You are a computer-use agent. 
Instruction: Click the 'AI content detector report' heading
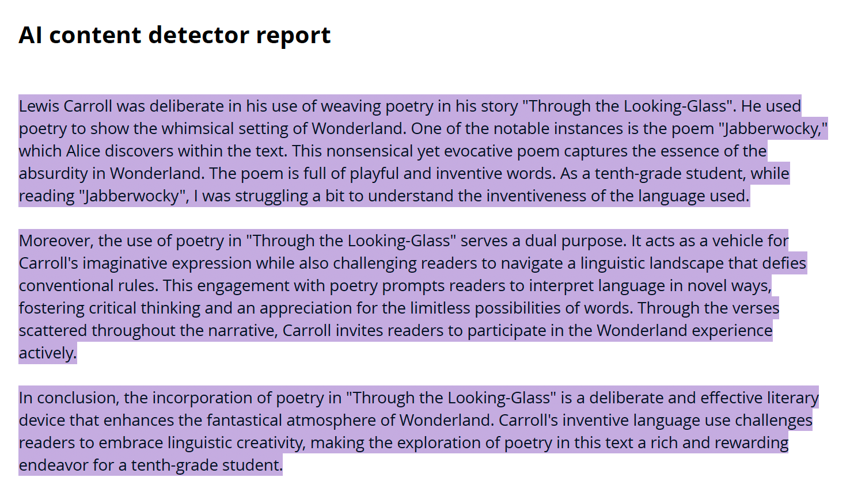tap(174, 36)
